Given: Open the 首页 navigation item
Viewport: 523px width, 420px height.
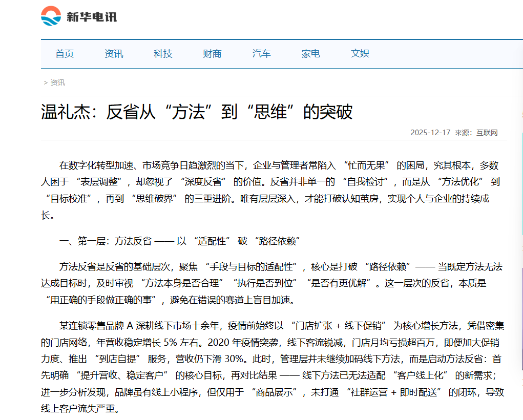Looking at the screenshot, I should coord(64,53).
